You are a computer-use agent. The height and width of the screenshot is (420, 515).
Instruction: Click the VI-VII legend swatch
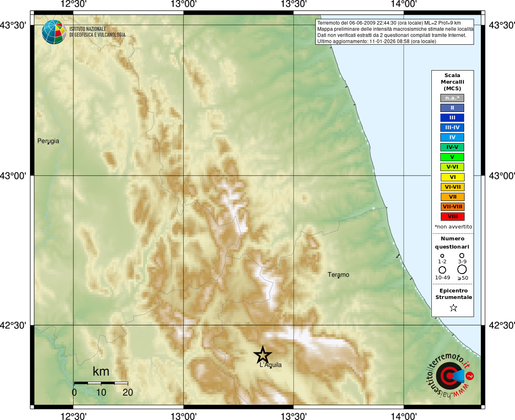[x=452, y=187]
